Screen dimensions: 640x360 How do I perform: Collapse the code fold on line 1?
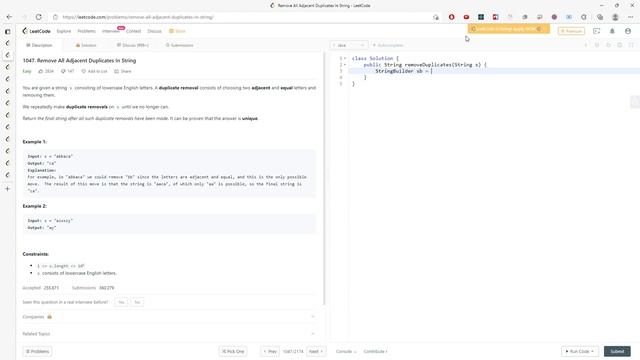[345, 58]
